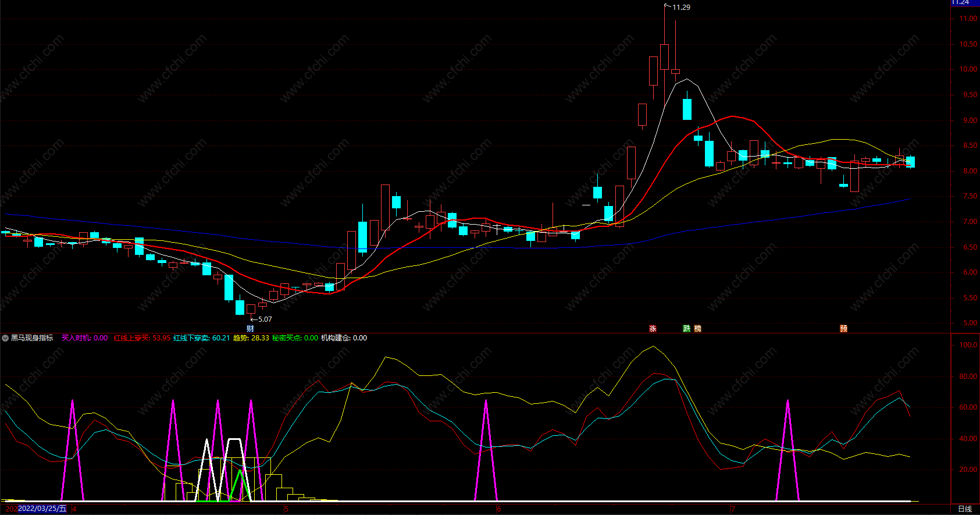Screen dimensions: 980x515
Task: Click the month 6 timeline marker
Action: (499, 509)
